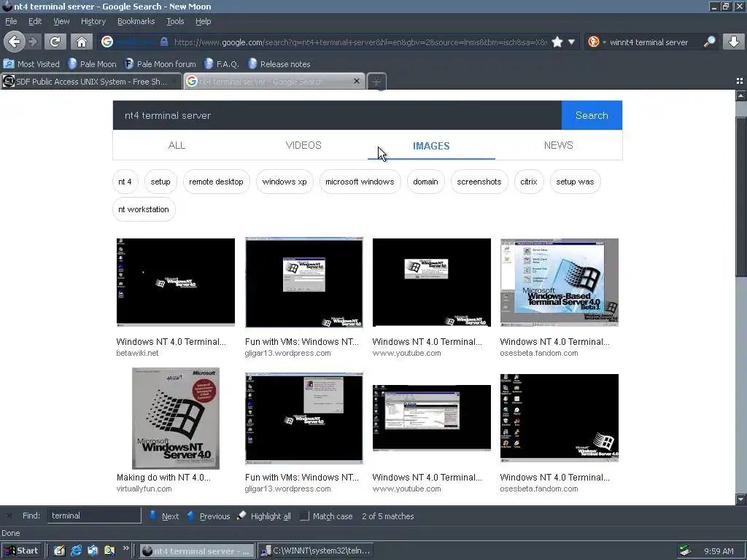Screen dimensions: 747x560
Task: Click the padlock icon in the address bar
Action: (164, 42)
